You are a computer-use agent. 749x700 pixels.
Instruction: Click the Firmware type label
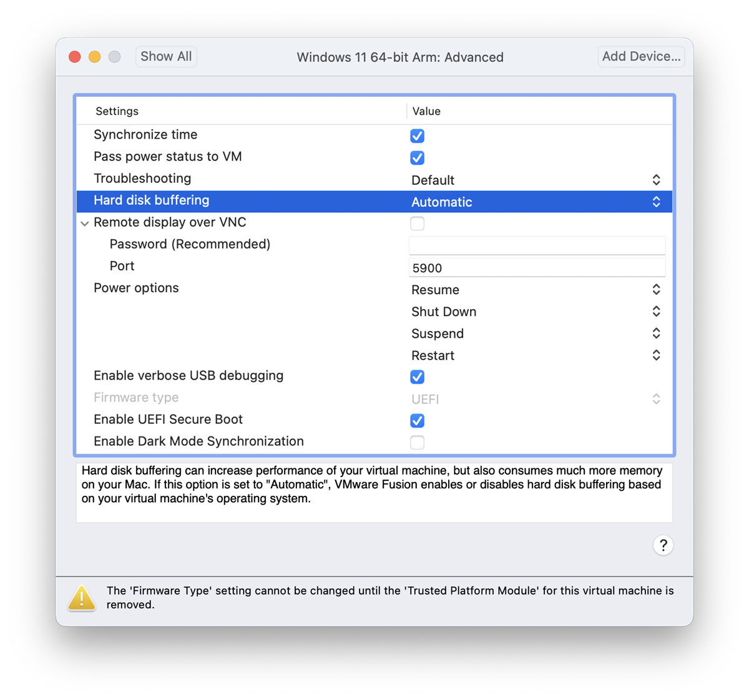pyautogui.click(x=136, y=397)
